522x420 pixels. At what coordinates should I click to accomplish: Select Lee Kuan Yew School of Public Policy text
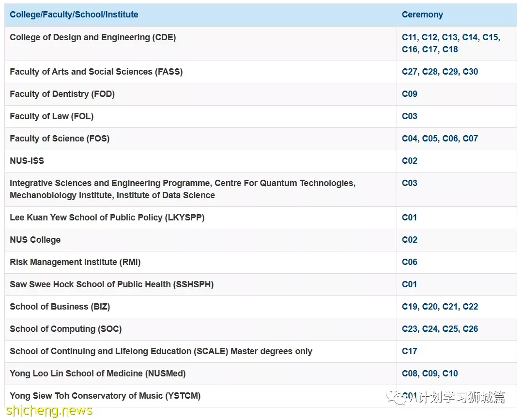tap(107, 218)
